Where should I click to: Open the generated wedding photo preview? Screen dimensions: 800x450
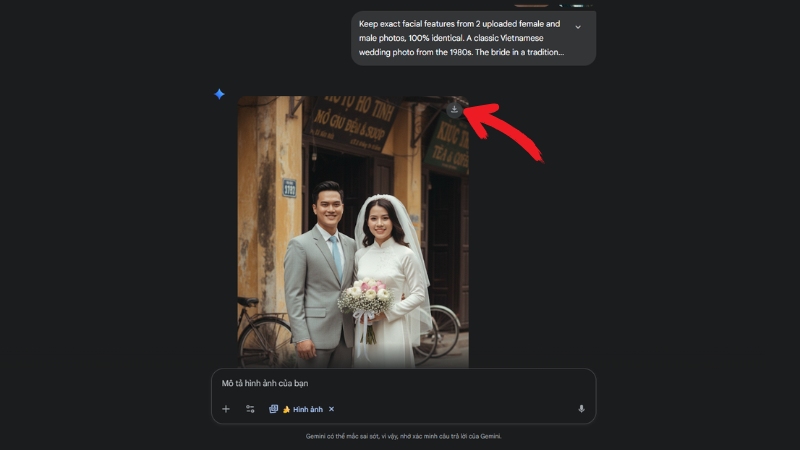coord(353,232)
